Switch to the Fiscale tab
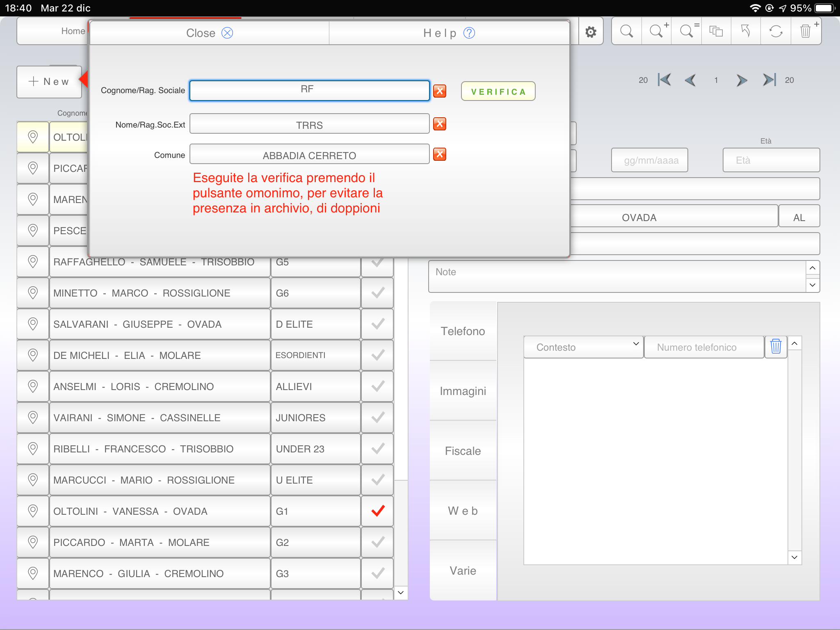 pyautogui.click(x=463, y=451)
